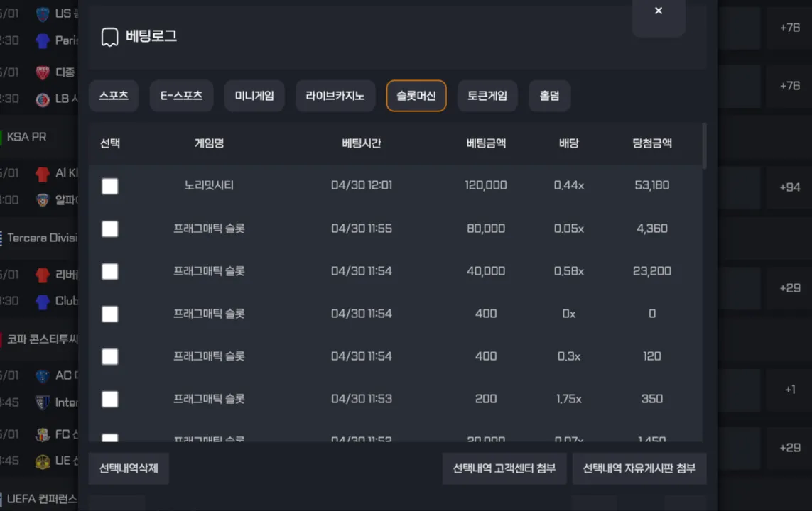Click the red Al K jersey icon
Image resolution: width=812 pixels, height=511 pixels.
[43, 174]
